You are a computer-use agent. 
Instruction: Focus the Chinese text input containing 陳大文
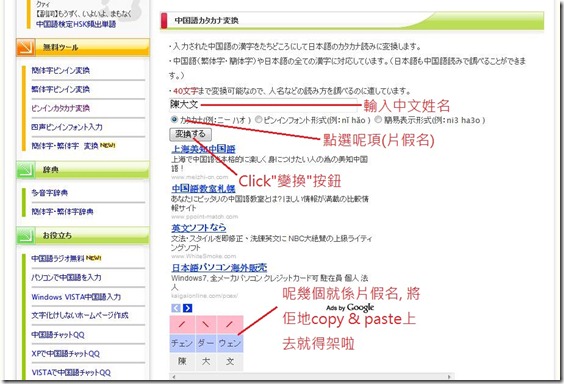[x=263, y=105]
